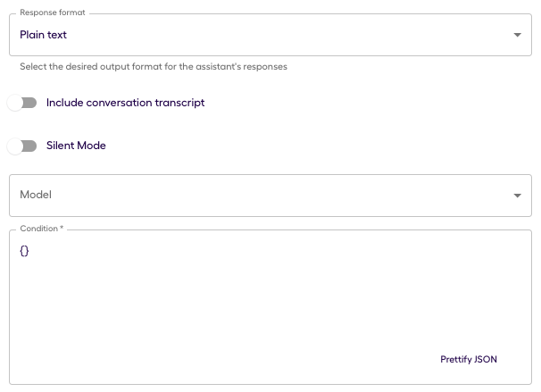The height and width of the screenshot is (392, 541).
Task: Click the Include conversation transcript label
Action: [x=125, y=103]
